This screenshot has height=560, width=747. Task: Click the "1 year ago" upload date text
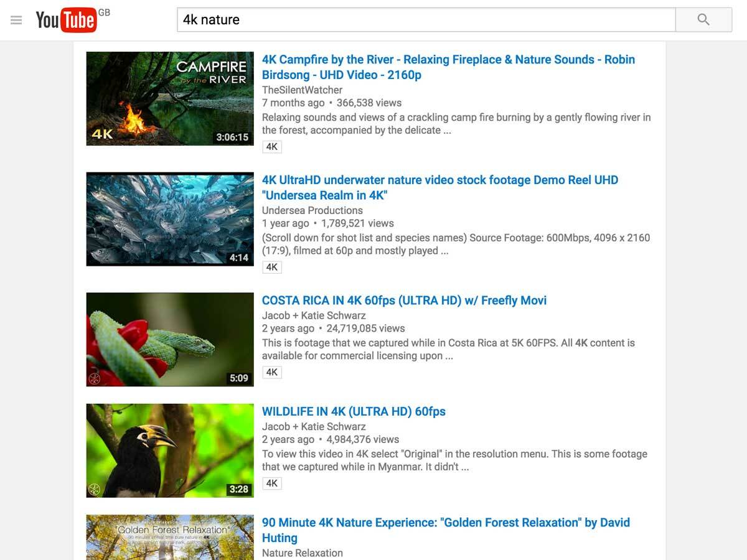point(286,223)
